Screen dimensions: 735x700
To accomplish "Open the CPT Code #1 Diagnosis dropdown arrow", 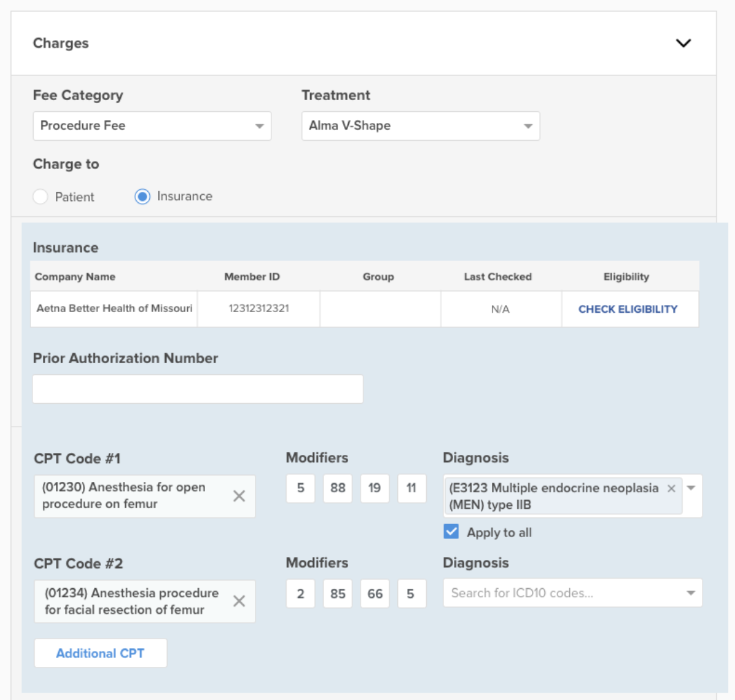I will point(691,488).
